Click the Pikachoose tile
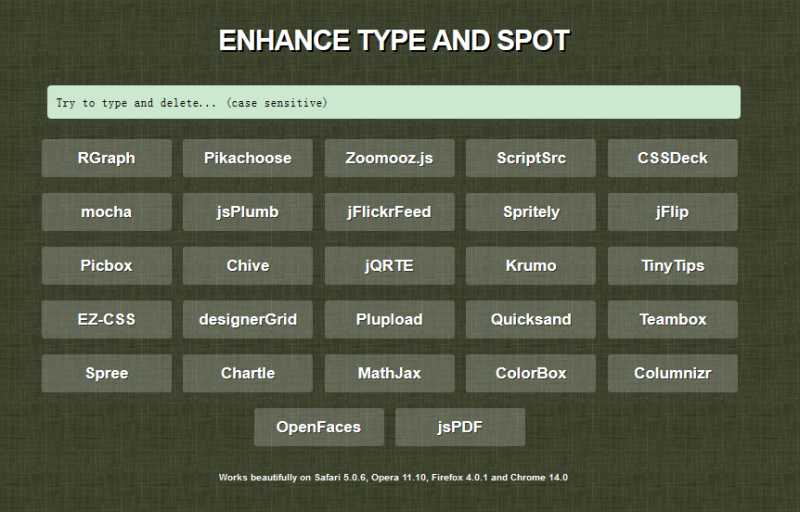 point(247,158)
